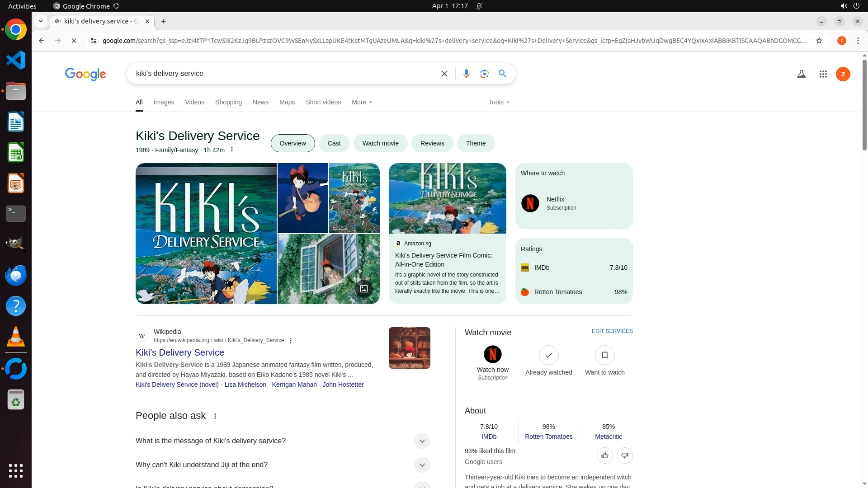Mark movie as Already watched

(x=548, y=356)
